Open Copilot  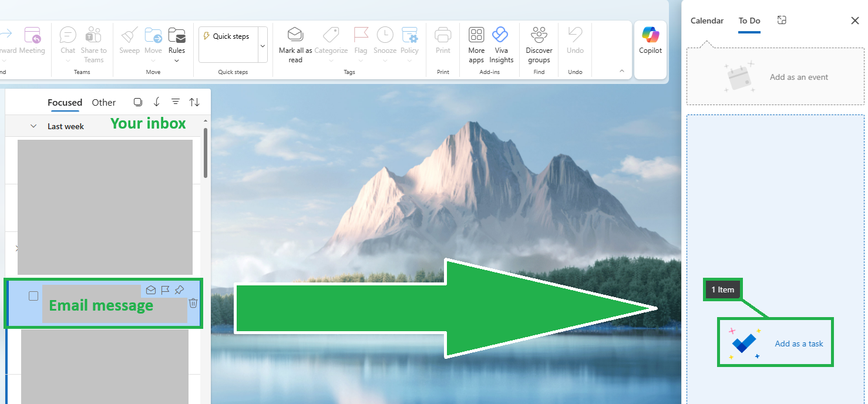tap(651, 40)
